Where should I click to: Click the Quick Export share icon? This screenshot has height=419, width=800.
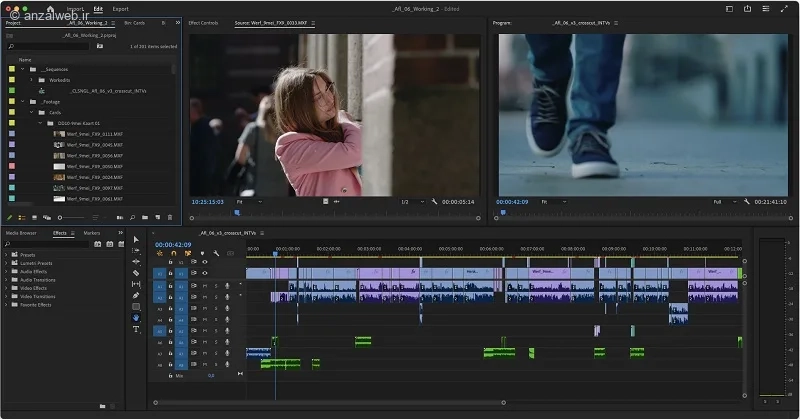click(x=747, y=9)
